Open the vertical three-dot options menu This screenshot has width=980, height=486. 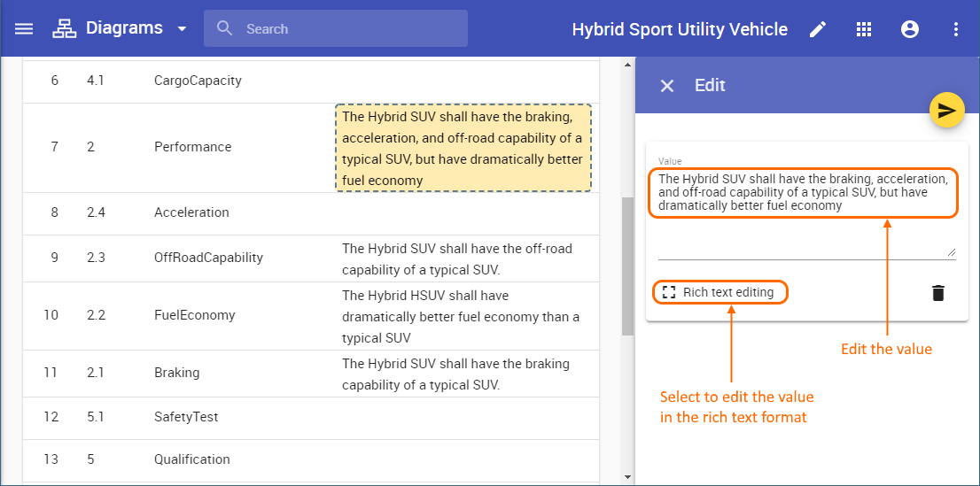[x=955, y=29]
